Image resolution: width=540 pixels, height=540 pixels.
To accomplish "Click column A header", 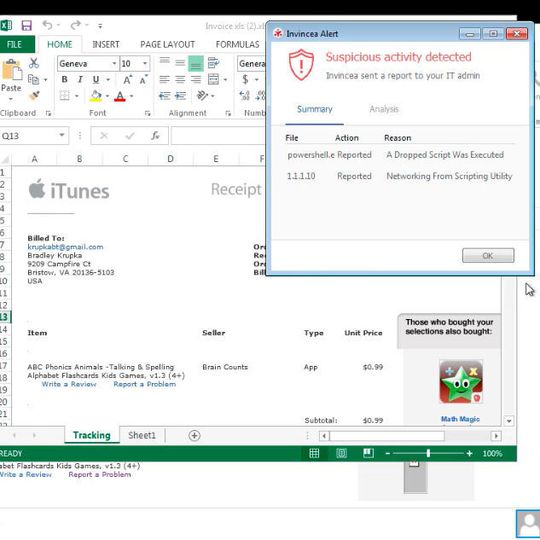I will tap(34, 159).
